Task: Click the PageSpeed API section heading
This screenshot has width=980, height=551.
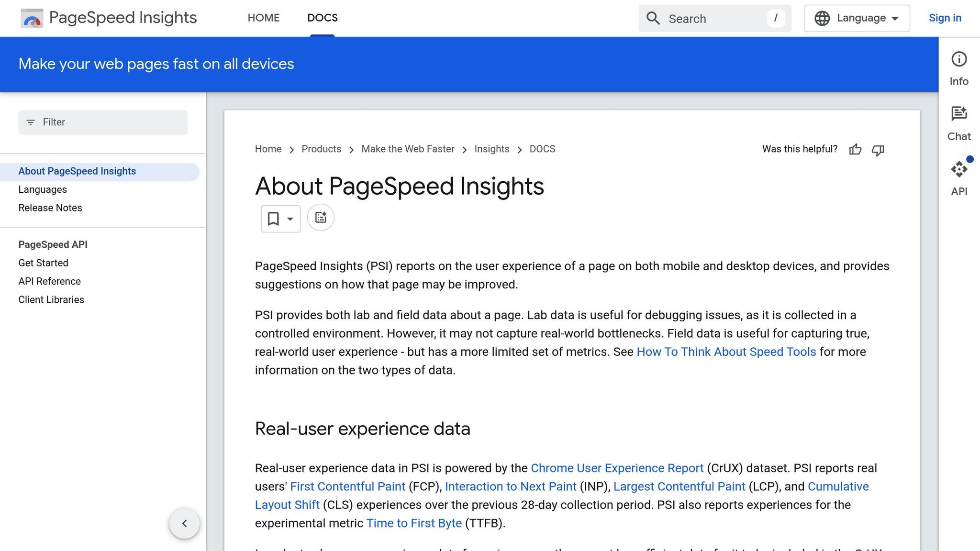Action: pyautogui.click(x=53, y=245)
